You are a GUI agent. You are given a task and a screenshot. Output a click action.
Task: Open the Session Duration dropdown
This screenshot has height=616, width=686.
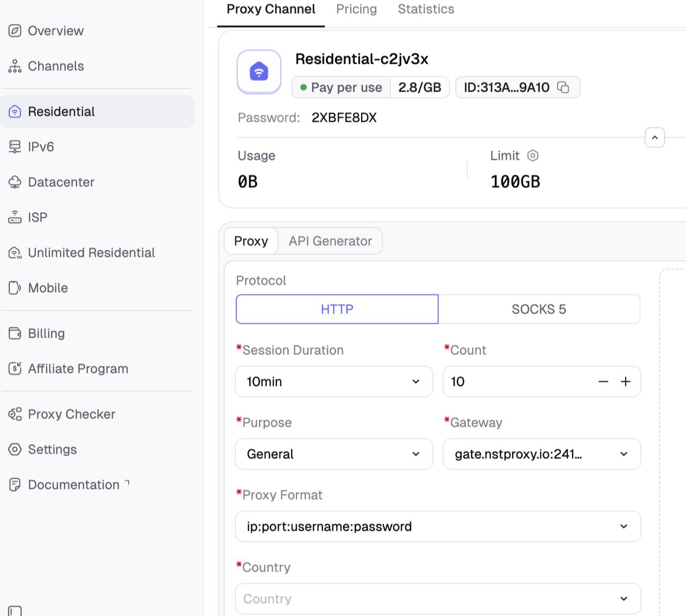click(x=334, y=382)
